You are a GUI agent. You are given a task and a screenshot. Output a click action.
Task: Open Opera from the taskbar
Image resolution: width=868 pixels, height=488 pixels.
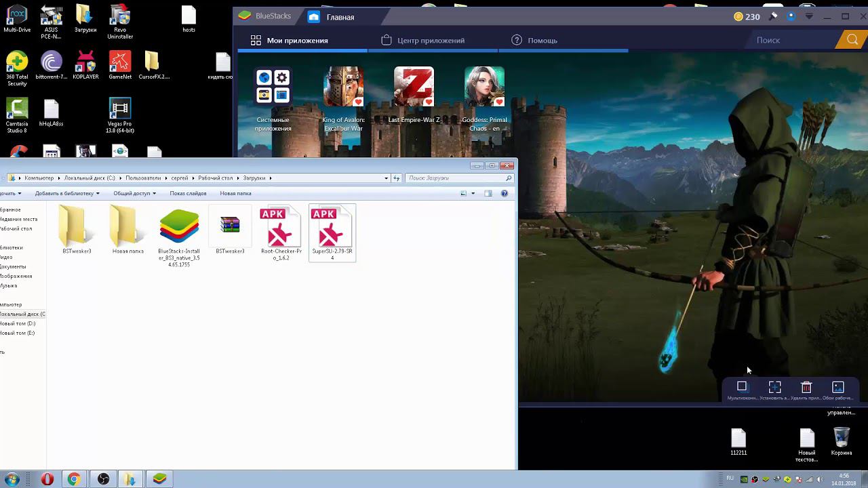(x=47, y=479)
